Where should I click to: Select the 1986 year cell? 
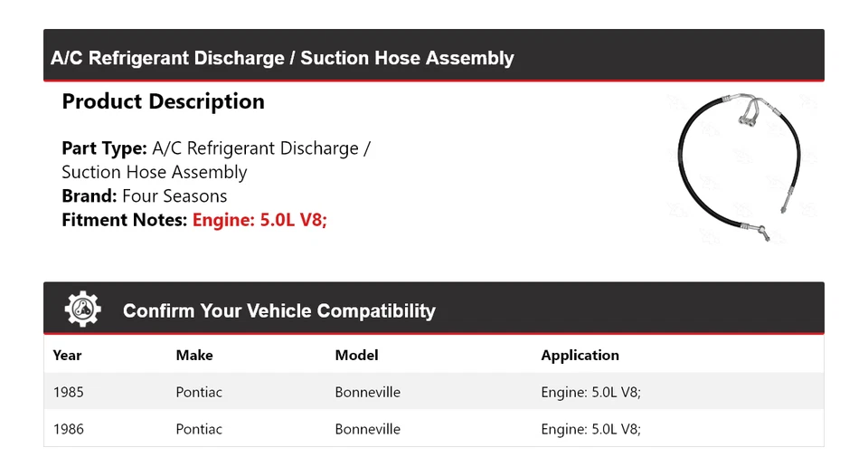[x=69, y=429]
